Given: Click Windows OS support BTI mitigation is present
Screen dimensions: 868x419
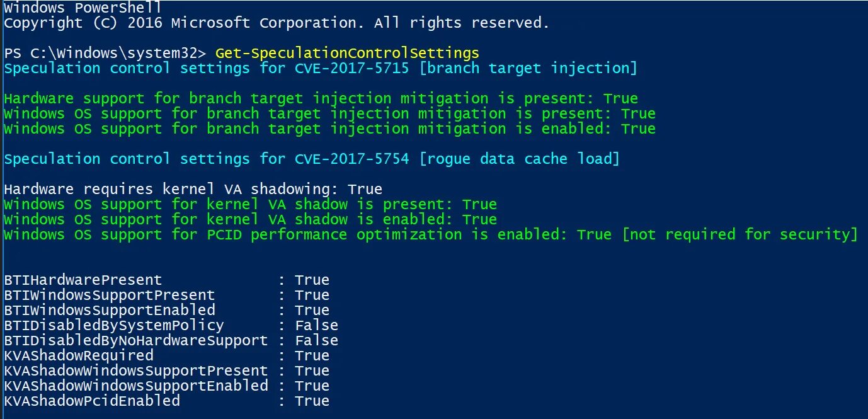Looking at the screenshot, I should tap(329, 113).
